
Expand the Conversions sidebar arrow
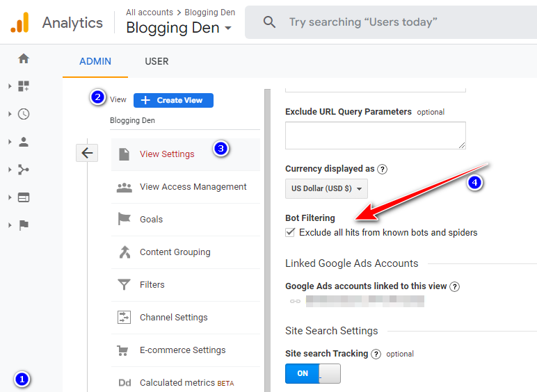tap(10, 225)
